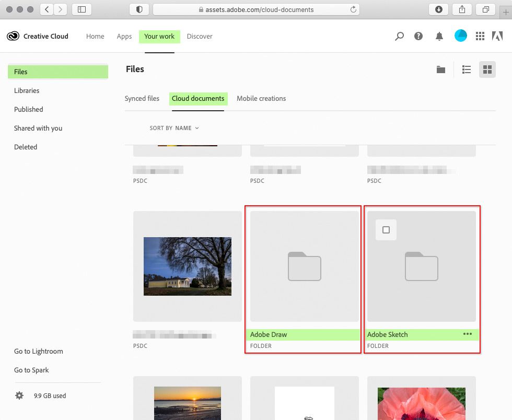Open the apps grid icon in header

pyautogui.click(x=480, y=36)
